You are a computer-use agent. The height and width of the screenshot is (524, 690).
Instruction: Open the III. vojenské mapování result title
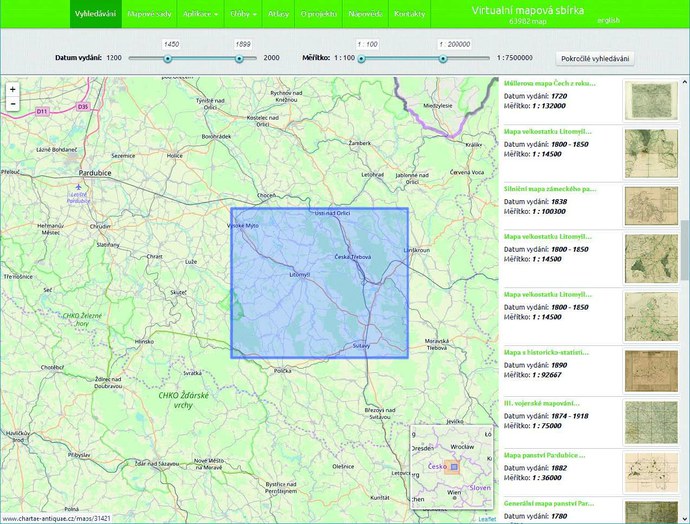pos(549,400)
